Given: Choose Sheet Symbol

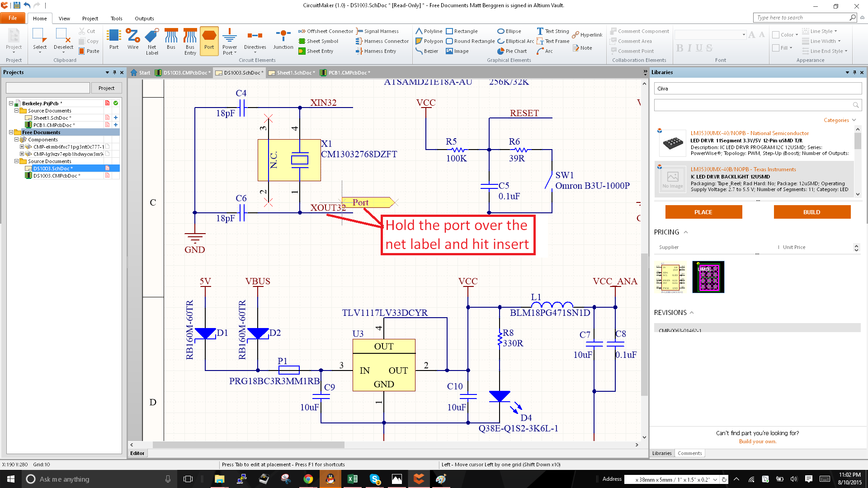Looking at the screenshot, I should 318,41.
